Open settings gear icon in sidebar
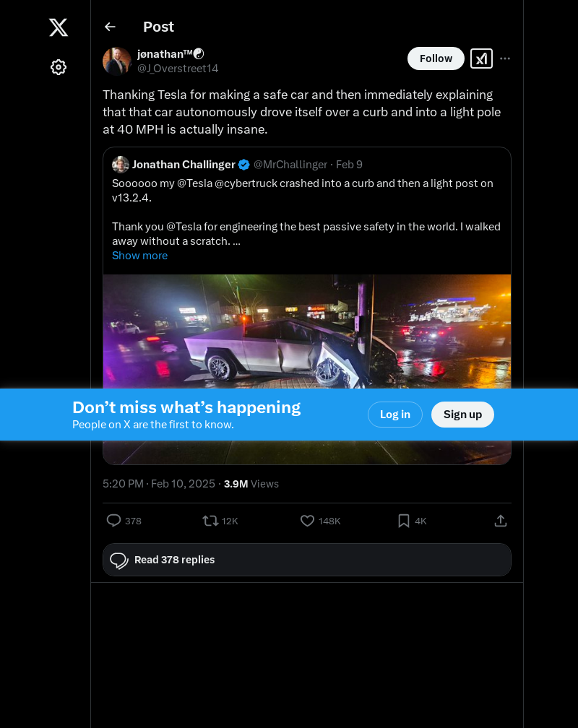The width and height of the screenshot is (578, 728). coord(59,67)
